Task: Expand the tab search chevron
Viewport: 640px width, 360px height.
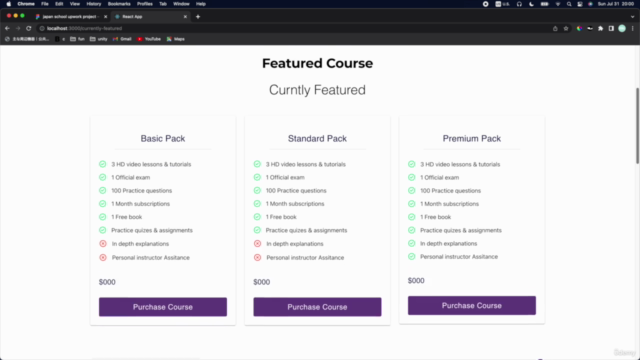Action: coord(632,17)
